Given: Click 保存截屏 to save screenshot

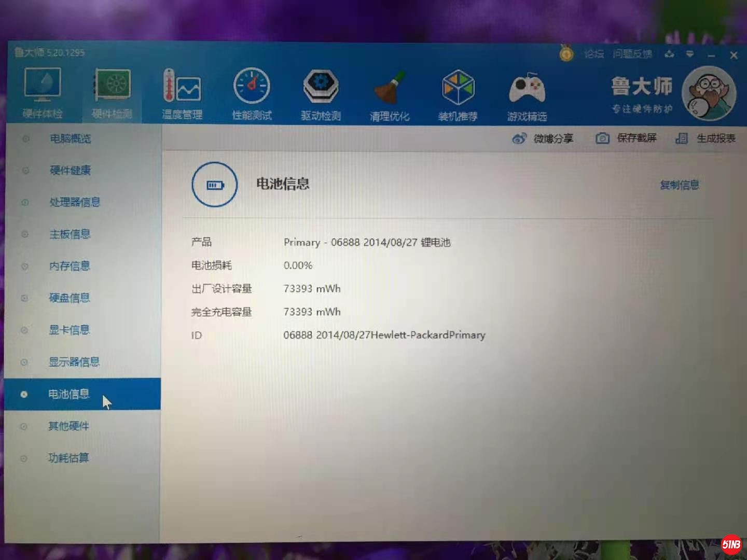Looking at the screenshot, I should pos(626,138).
